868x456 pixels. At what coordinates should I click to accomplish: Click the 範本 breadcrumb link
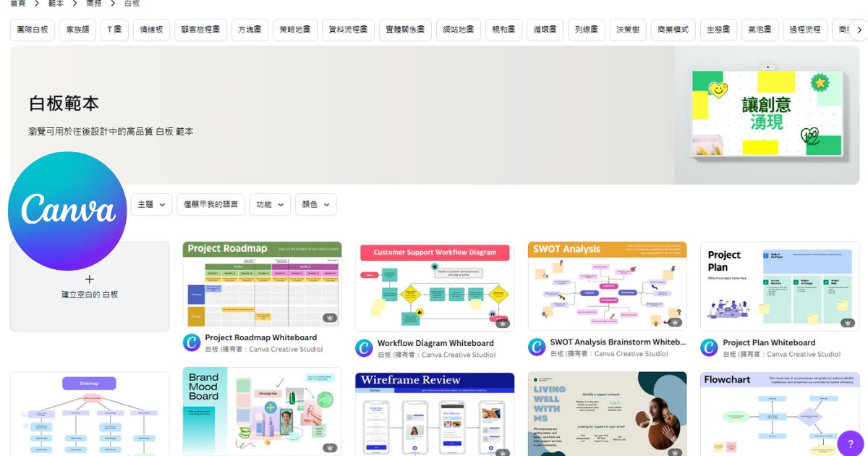(56, 4)
